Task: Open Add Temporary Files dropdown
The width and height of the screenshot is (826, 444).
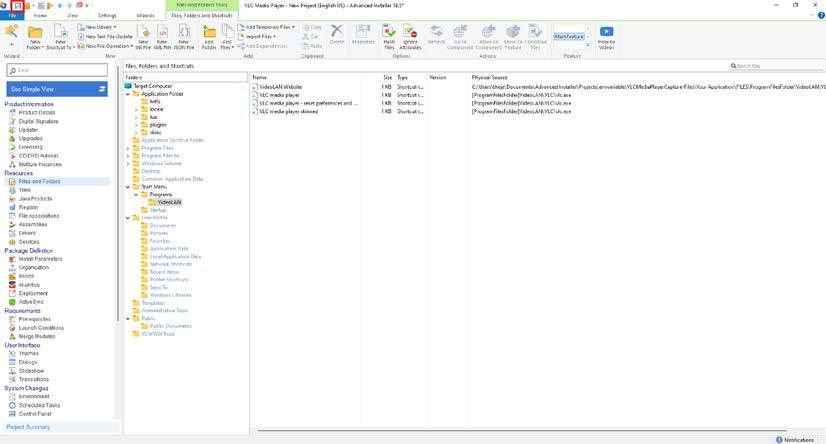Action: [x=266, y=27]
